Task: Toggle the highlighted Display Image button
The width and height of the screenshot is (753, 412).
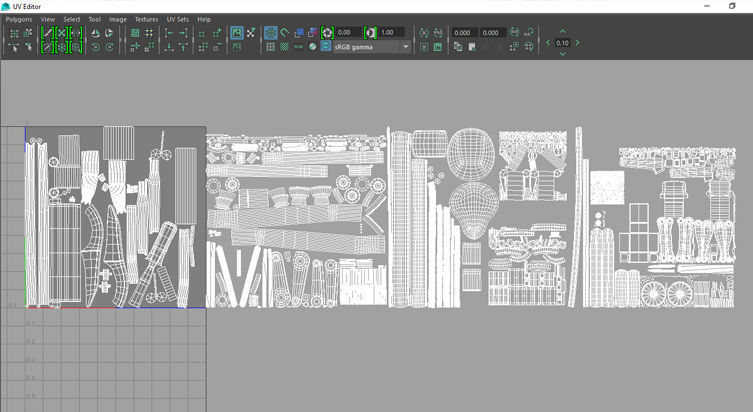Action: point(237,33)
